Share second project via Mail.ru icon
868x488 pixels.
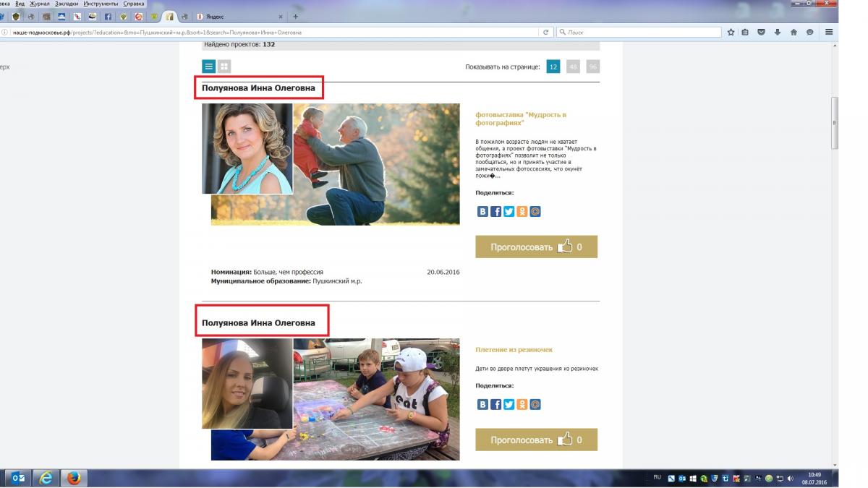pos(535,405)
